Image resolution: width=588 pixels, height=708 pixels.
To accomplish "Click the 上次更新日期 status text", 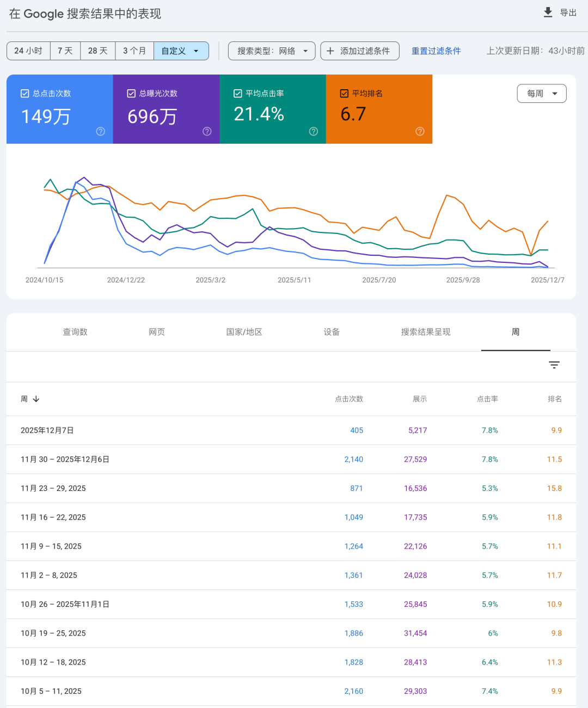I will (x=536, y=51).
